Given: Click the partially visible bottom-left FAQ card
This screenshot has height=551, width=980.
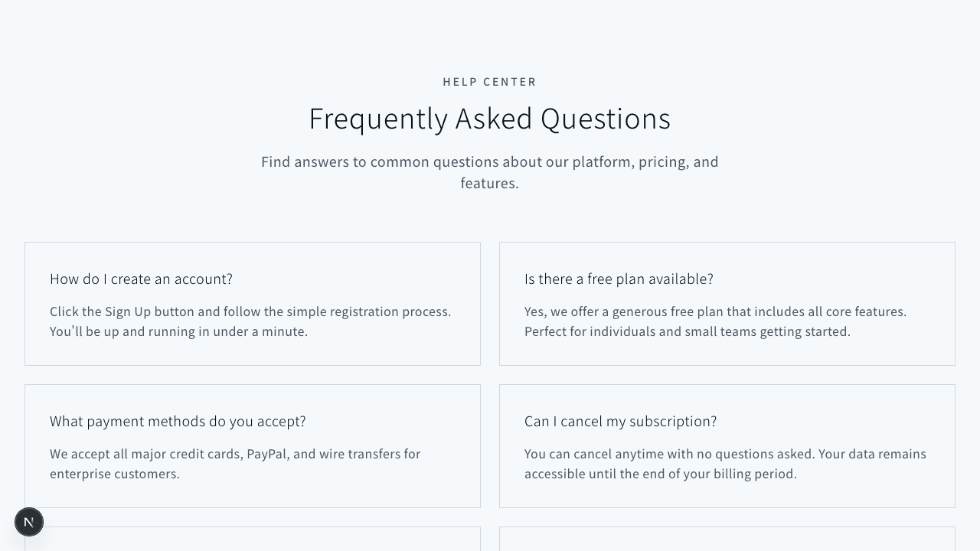Looking at the screenshot, I should point(253,540).
